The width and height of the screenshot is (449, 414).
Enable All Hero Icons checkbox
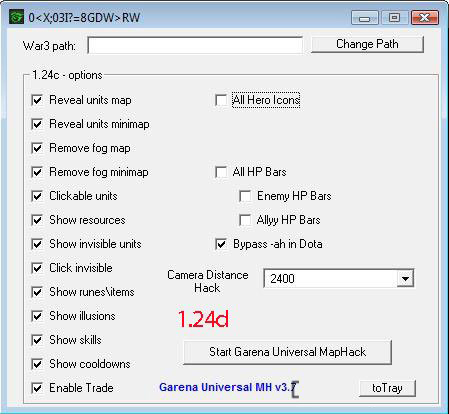221,100
